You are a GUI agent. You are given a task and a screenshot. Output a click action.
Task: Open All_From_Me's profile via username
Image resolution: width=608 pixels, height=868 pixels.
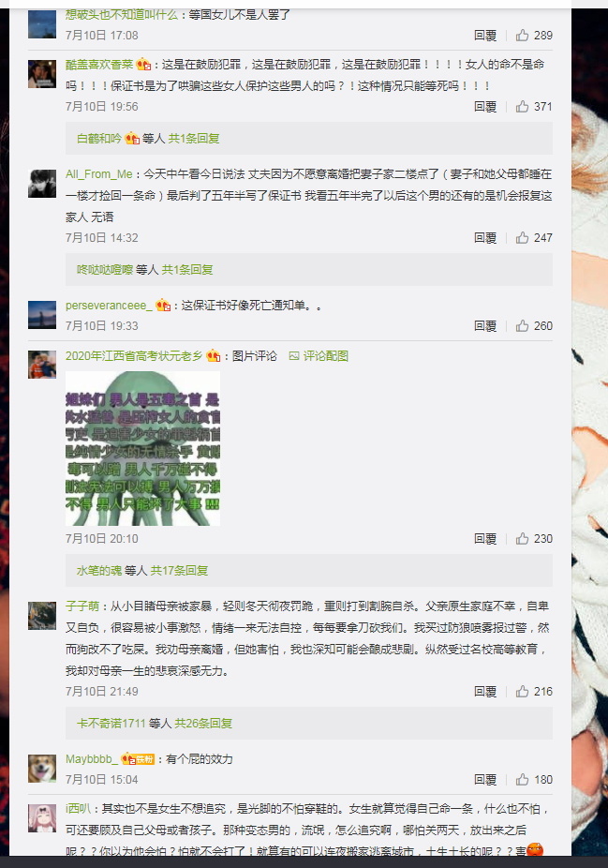[x=99, y=174]
